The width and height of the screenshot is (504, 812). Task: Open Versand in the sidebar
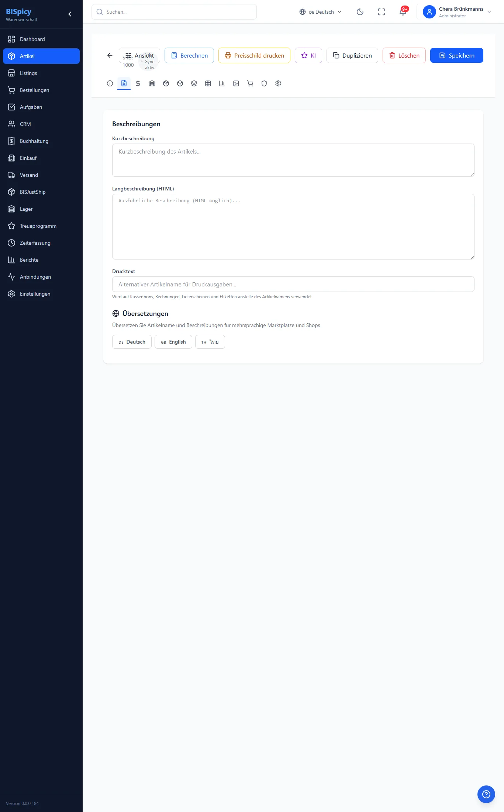pyautogui.click(x=41, y=175)
